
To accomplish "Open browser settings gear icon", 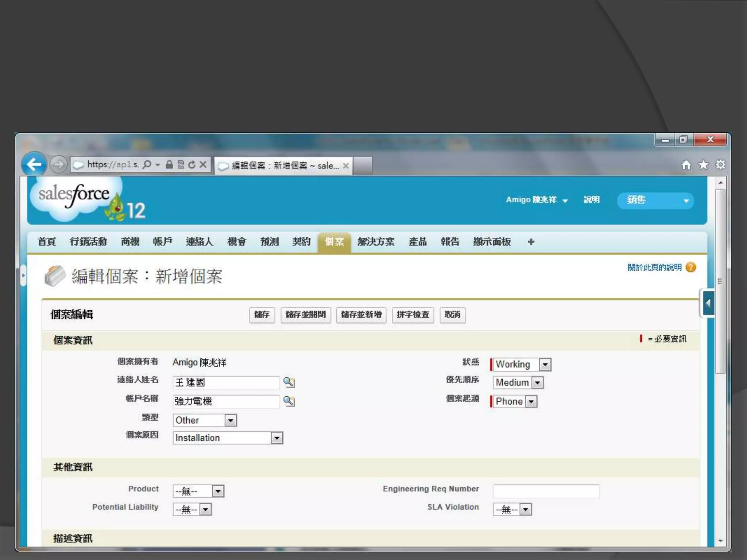I will click(x=720, y=165).
